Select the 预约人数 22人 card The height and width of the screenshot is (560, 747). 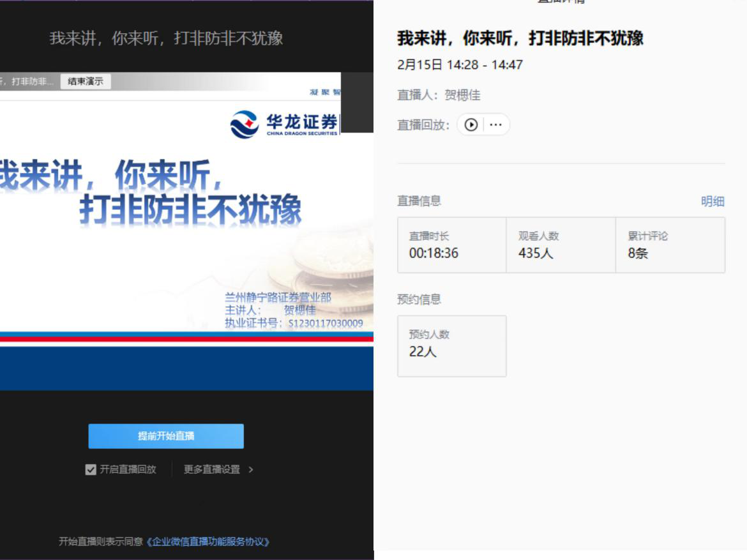click(x=451, y=345)
